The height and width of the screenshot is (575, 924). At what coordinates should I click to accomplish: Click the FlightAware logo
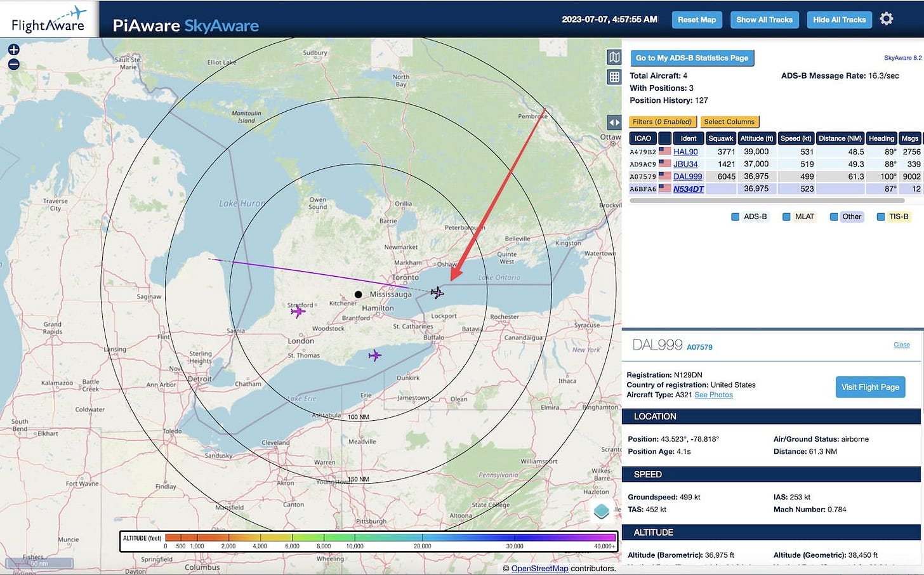tap(49, 20)
